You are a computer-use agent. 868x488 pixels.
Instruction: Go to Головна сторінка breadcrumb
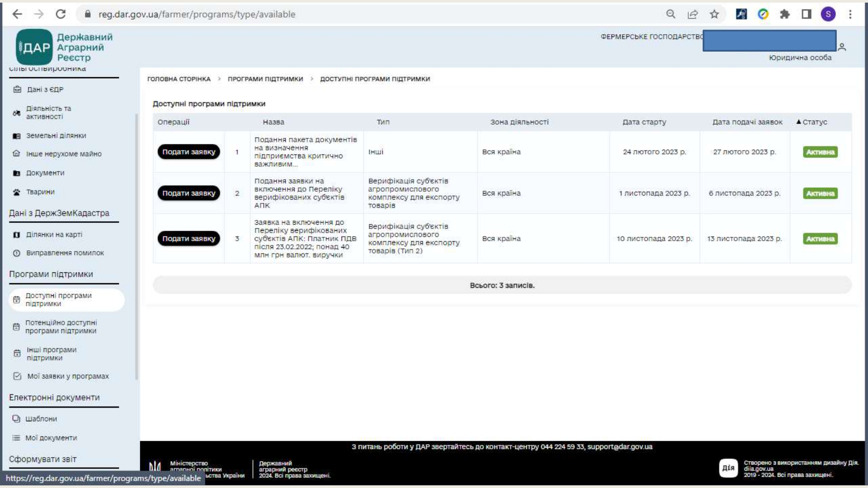pyautogui.click(x=179, y=79)
